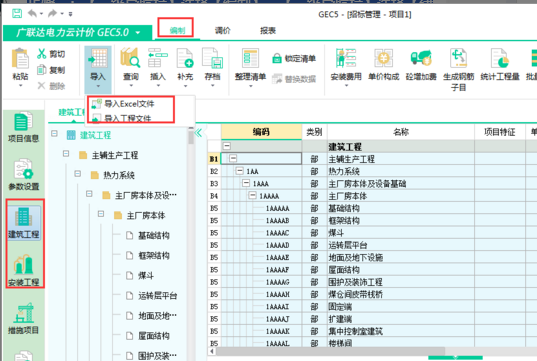This screenshot has height=361, width=537.
Task: Collapse the top 建筑工程 table row
Action: coord(227,146)
